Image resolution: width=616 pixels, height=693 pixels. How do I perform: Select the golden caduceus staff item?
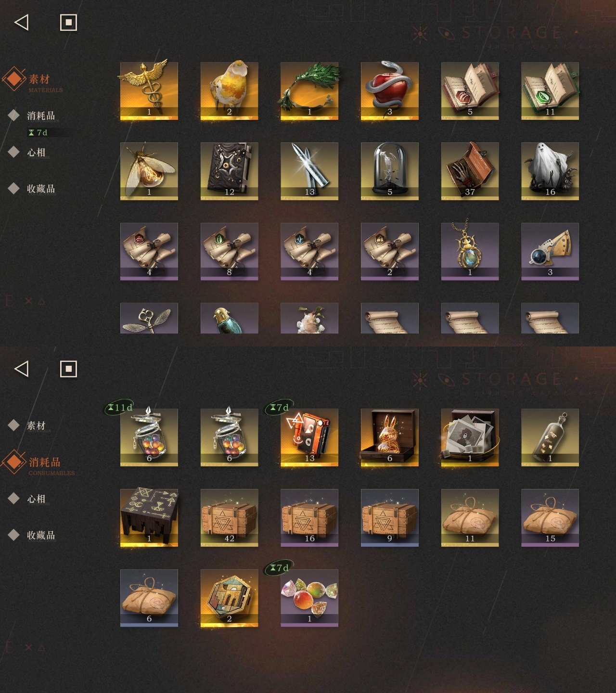(x=149, y=90)
